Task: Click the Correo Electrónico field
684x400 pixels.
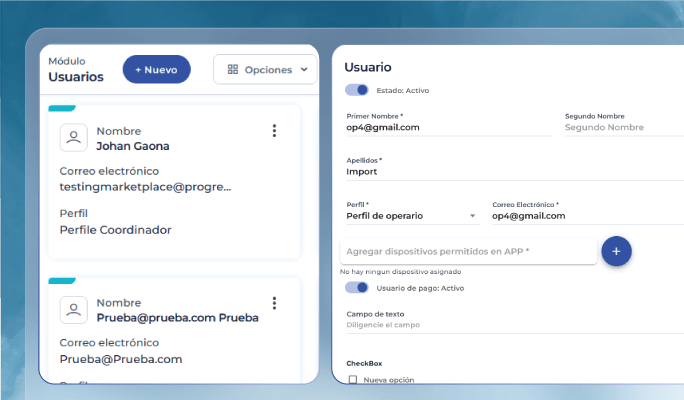Action: (x=588, y=215)
